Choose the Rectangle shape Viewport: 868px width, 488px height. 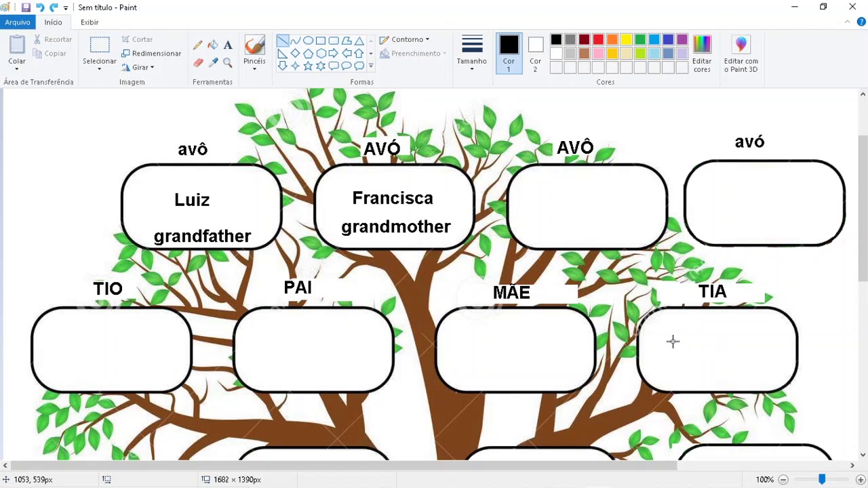[321, 41]
